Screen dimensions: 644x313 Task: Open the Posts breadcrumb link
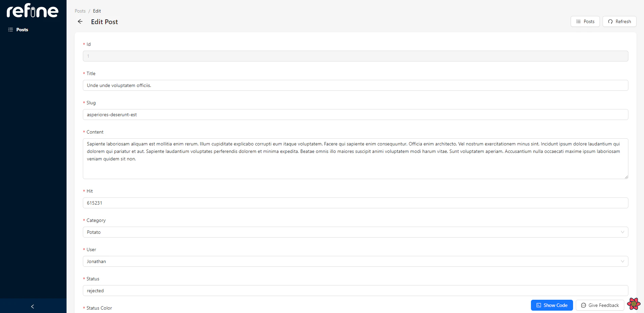(x=80, y=11)
